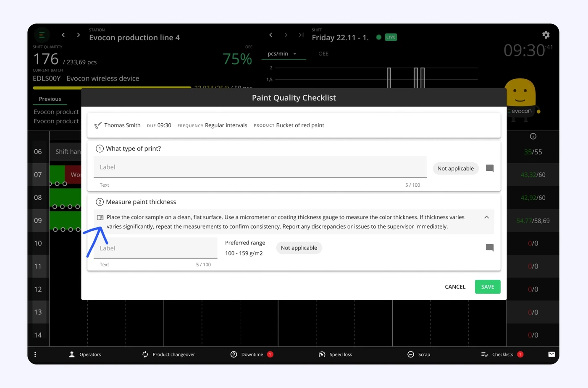Add comment to print type question
The width and height of the screenshot is (588, 388).
[489, 168]
